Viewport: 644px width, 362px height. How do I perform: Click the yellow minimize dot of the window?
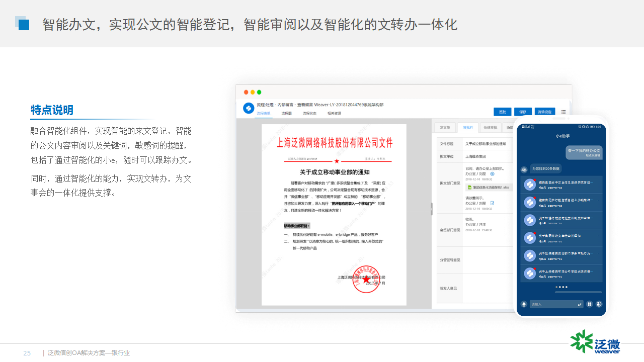[253, 92]
